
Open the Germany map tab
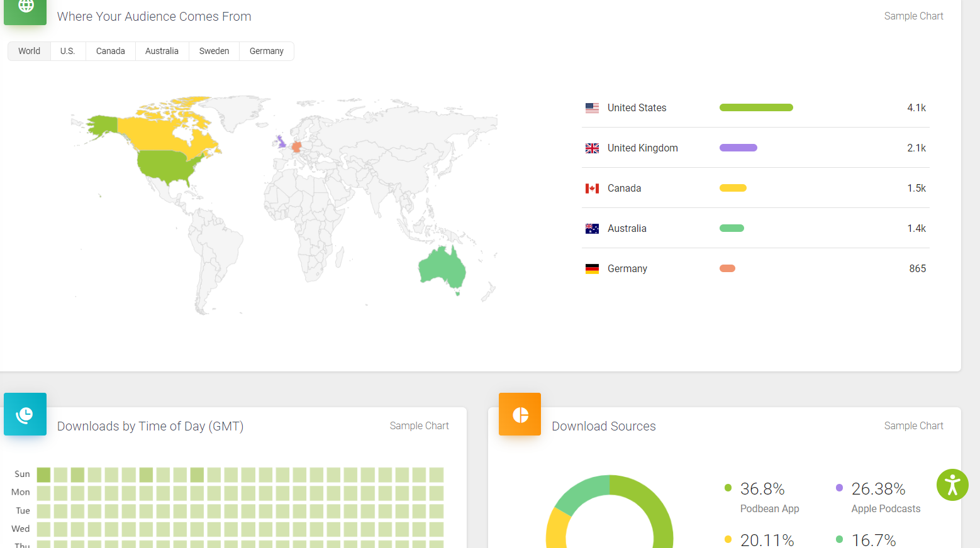coord(267,51)
